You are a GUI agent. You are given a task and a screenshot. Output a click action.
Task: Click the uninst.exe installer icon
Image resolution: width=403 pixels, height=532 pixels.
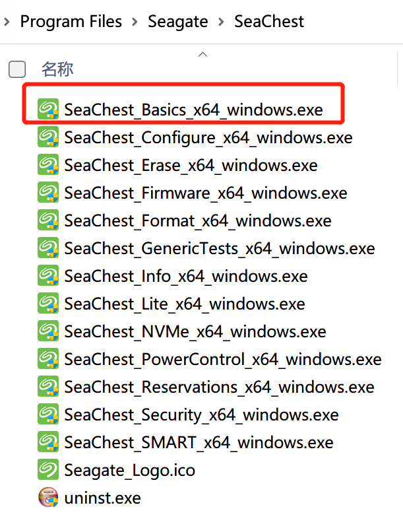49,497
